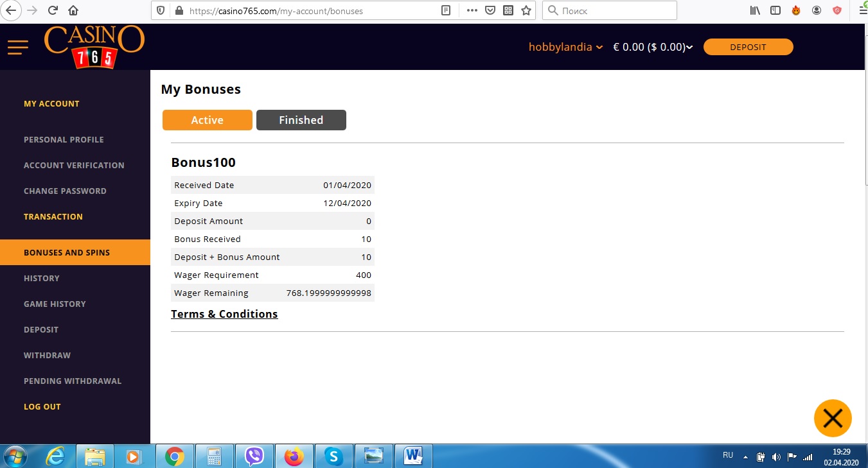This screenshot has width=868, height=468.
Task: Click the RU language indicator
Action: [x=727, y=455]
